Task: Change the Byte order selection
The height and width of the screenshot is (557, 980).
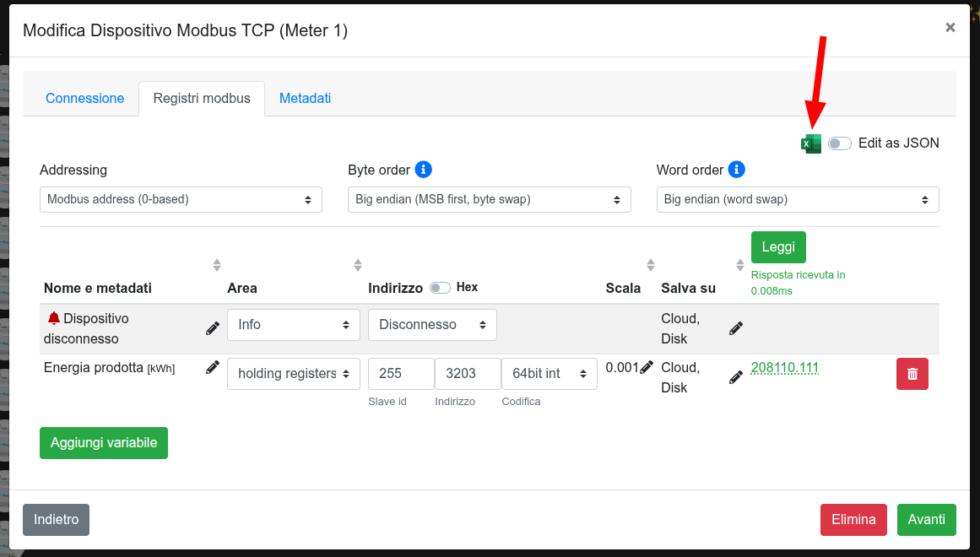Action: tap(489, 199)
